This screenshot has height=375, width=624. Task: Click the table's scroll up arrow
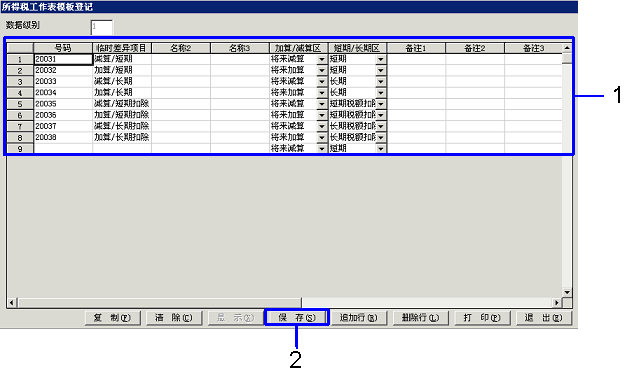[x=567, y=48]
